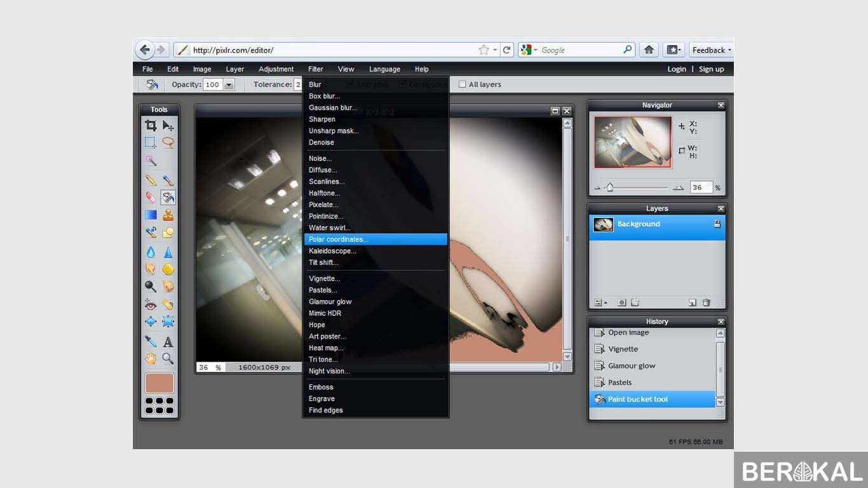Add a layer mask in Layers panel
Viewport: 868px width, 488px height.
point(621,302)
